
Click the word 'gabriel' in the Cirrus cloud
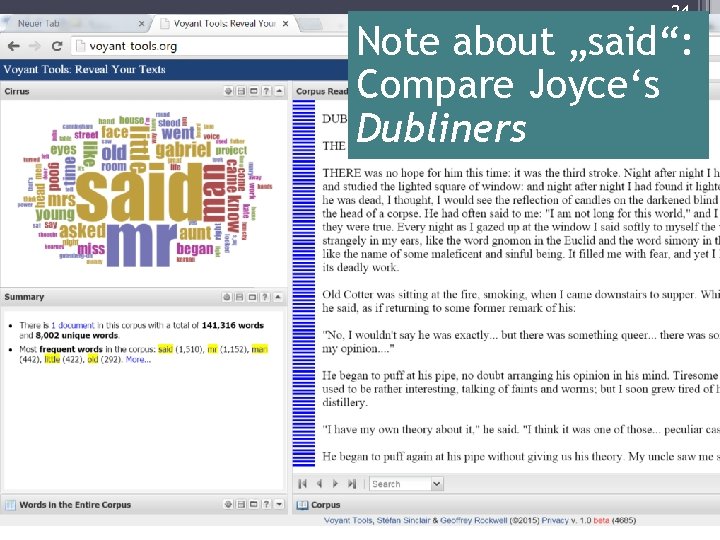coord(183,149)
